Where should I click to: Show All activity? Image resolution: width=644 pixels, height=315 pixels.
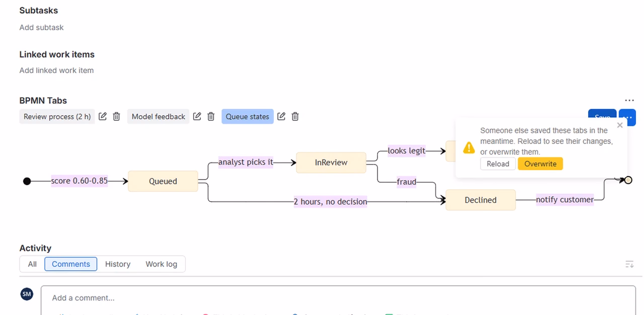(32, 264)
